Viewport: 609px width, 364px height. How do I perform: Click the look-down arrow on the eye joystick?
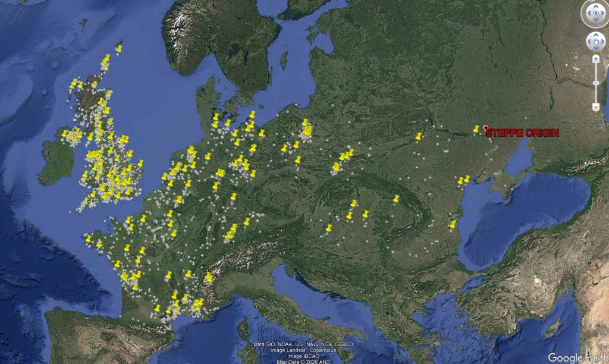tap(595, 21)
